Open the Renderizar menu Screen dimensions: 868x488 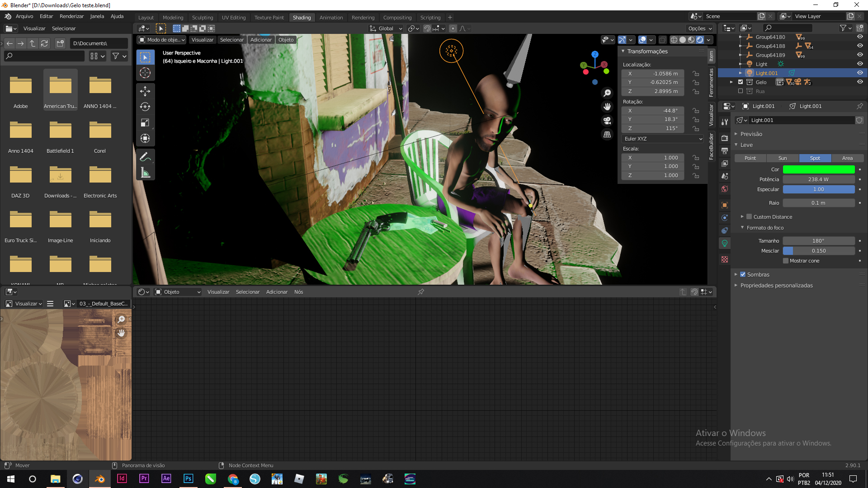[71, 16]
